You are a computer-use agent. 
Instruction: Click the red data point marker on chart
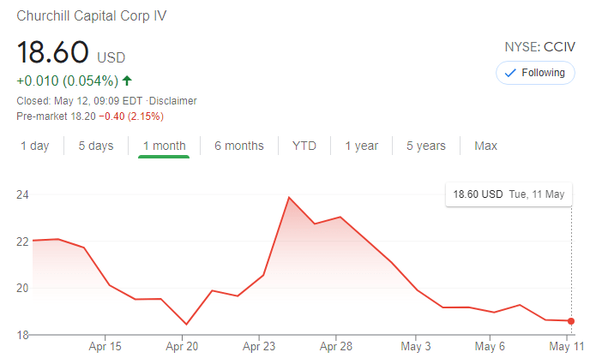(x=571, y=321)
